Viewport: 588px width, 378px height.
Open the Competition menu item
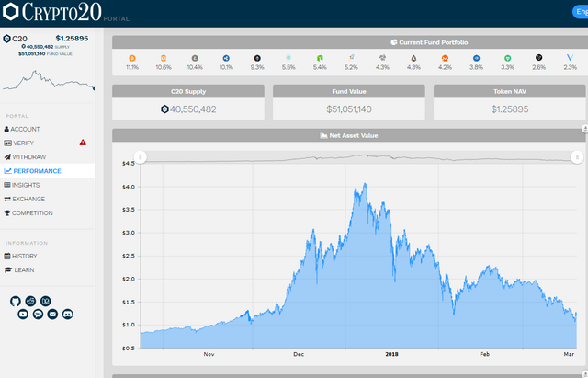coord(28,212)
